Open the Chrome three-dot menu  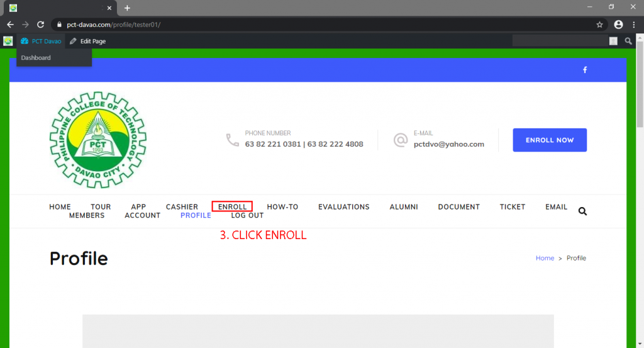coord(634,25)
